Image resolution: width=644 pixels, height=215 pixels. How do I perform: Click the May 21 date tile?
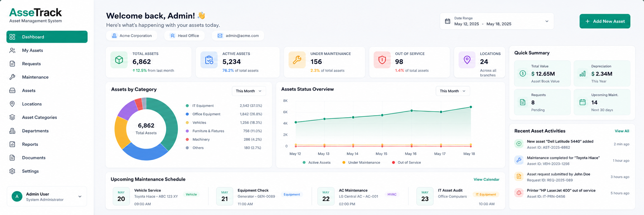coord(224,196)
